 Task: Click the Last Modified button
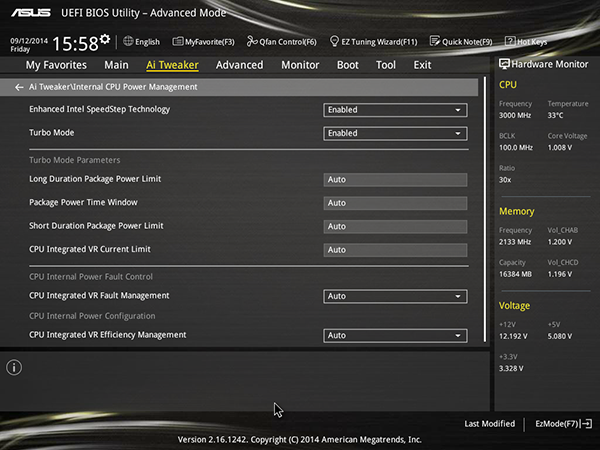click(x=489, y=424)
